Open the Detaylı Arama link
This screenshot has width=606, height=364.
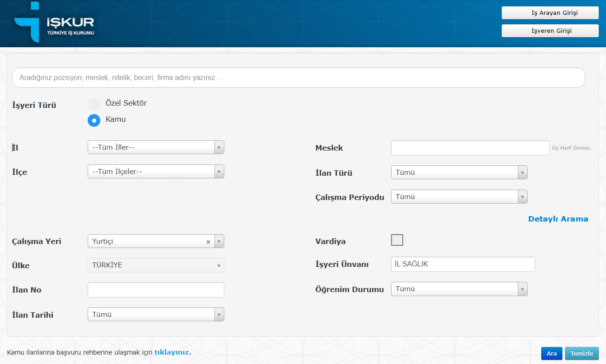(558, 219)
